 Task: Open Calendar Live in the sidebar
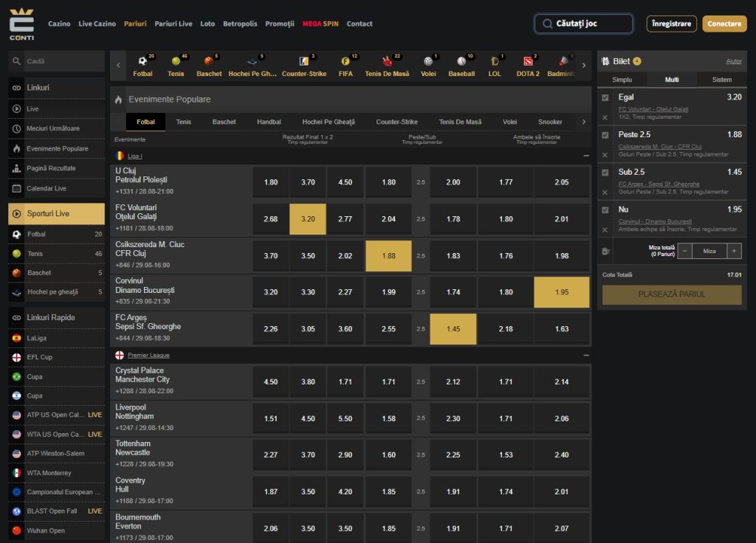point(56,188)
